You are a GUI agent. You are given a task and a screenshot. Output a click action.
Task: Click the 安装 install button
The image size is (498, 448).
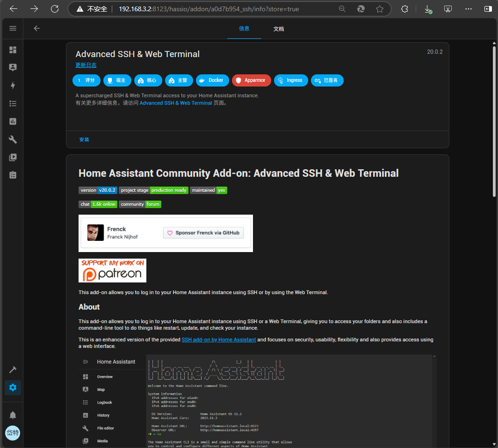(84, 139)
